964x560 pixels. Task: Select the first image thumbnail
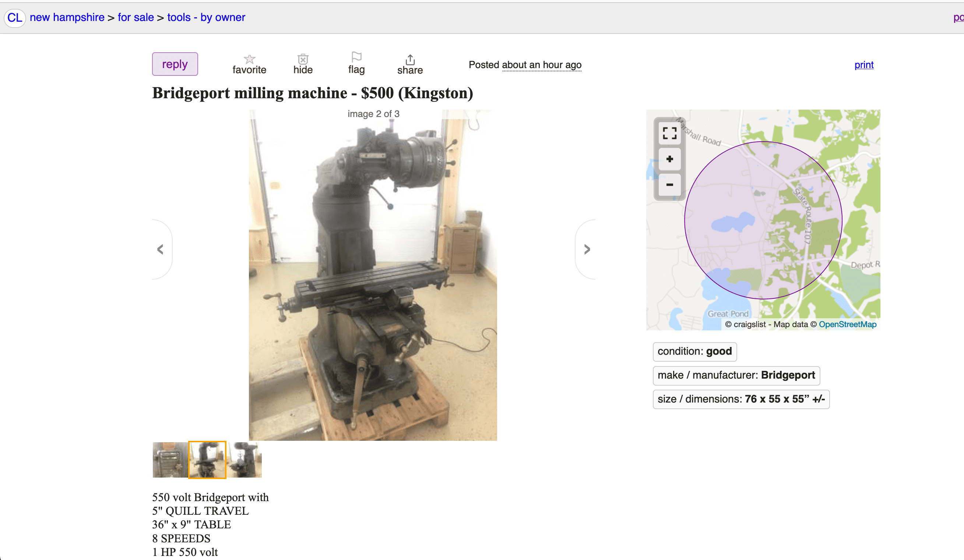point(170,460)
